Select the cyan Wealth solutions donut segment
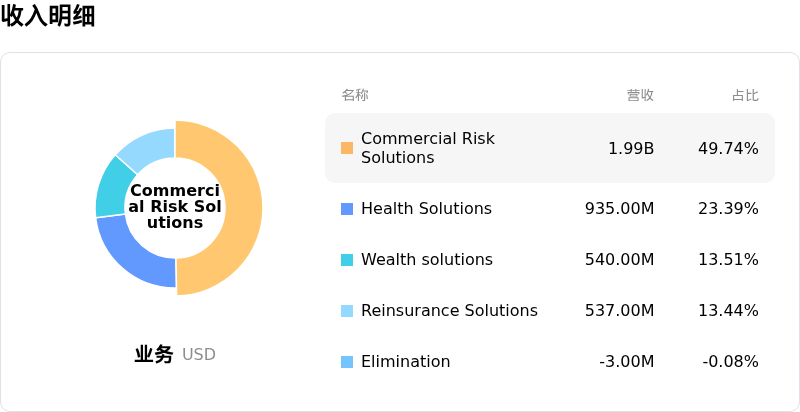Viewport: 800px width, 412px height. point(113,186)
